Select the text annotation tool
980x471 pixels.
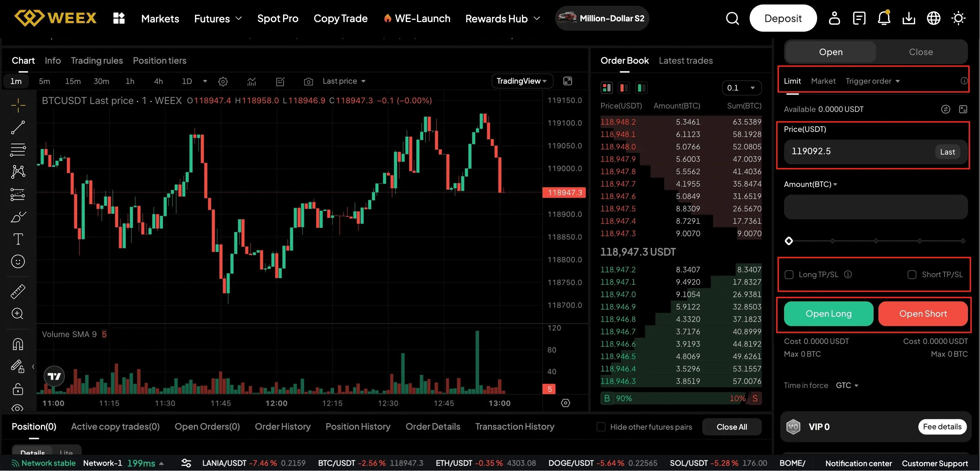coord(18,239)
